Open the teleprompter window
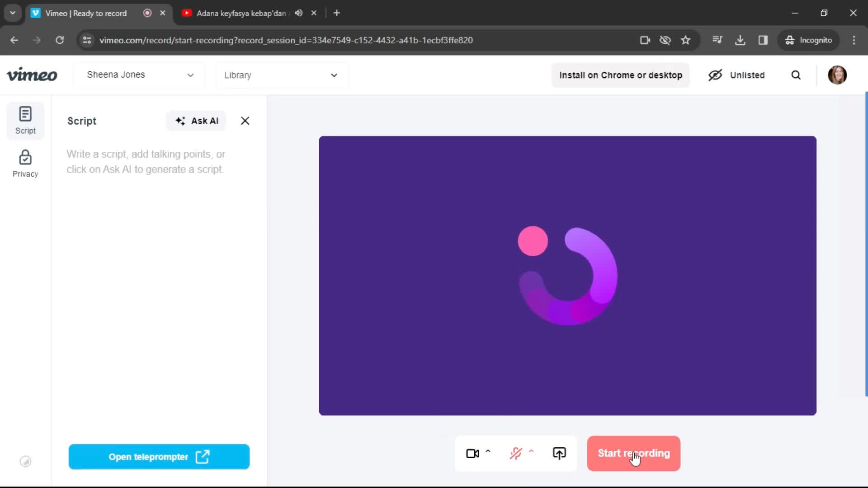868x488 pixels. click(159, 456)
